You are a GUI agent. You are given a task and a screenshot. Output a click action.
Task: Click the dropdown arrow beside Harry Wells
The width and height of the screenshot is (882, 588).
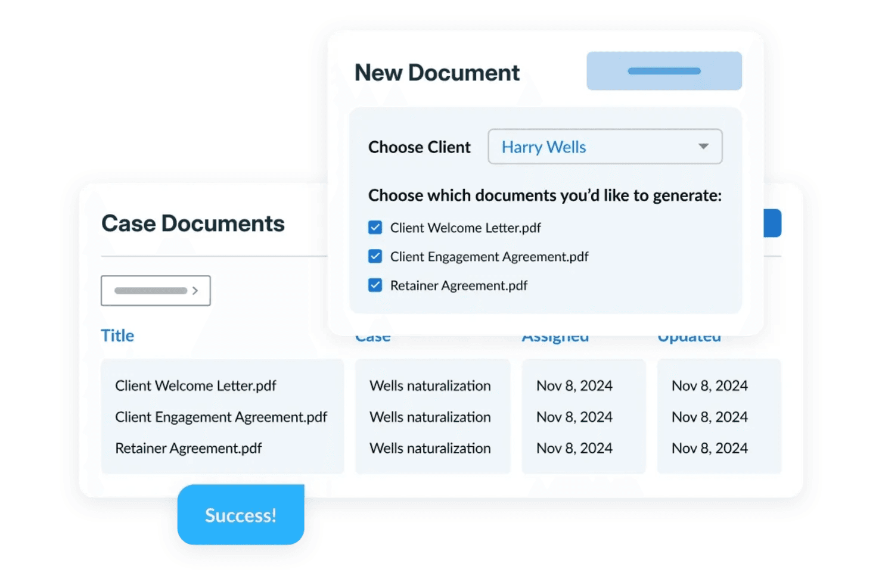703,147
